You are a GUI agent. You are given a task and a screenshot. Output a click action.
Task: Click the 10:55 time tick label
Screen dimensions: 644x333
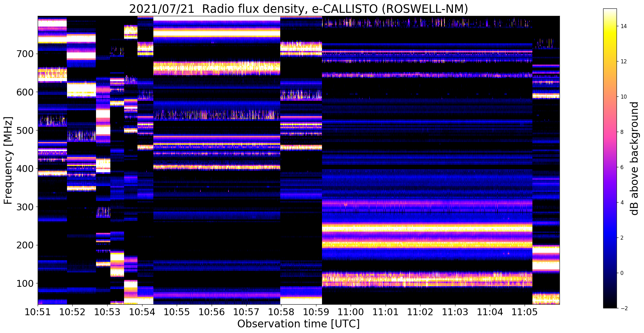(x=177, y=312)
